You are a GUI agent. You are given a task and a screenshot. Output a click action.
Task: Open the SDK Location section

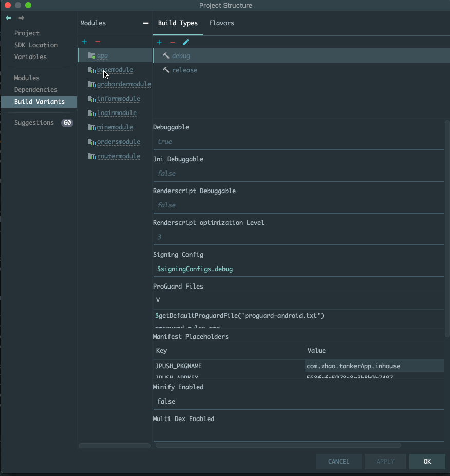(36, 45)
